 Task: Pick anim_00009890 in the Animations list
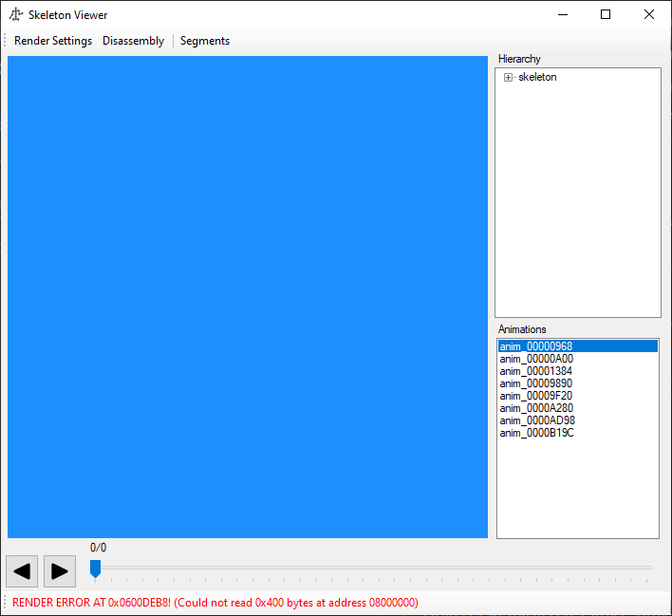pyautogui.click(x=536, y=383)
